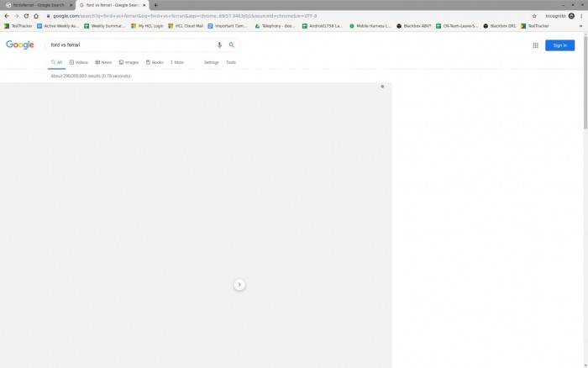Viewport: 588px width, 368px height.
Task: Click the 'About 290,000,000 results' text
Action: coord(91,76)
